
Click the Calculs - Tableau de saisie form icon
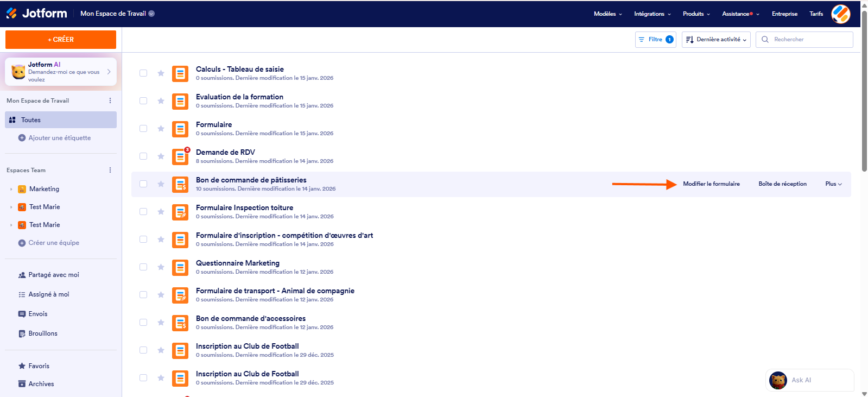pyautogui.click(x=180, y=73)
